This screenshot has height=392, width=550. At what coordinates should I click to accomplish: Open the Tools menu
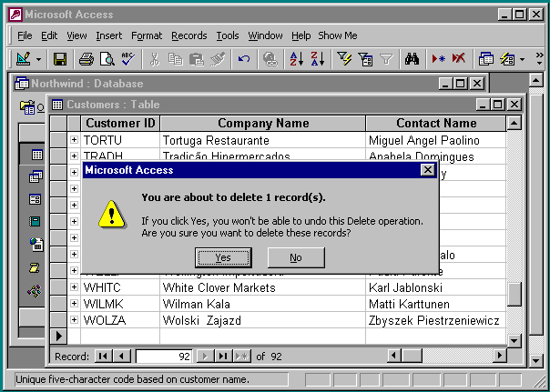coord(228,35)
